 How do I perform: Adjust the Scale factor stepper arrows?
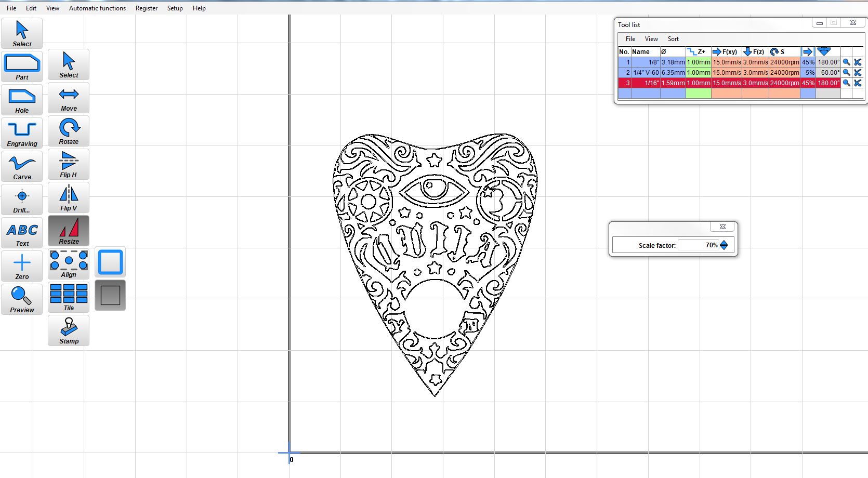(724, 245)
